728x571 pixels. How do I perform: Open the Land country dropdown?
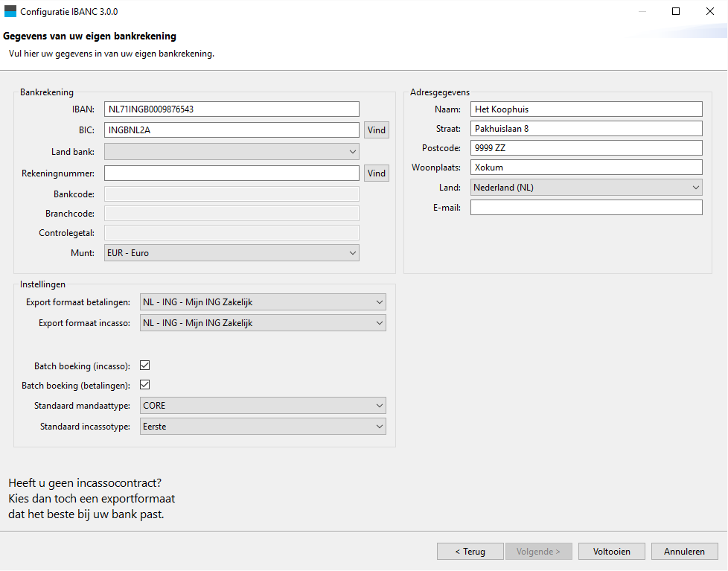[587, 188]
